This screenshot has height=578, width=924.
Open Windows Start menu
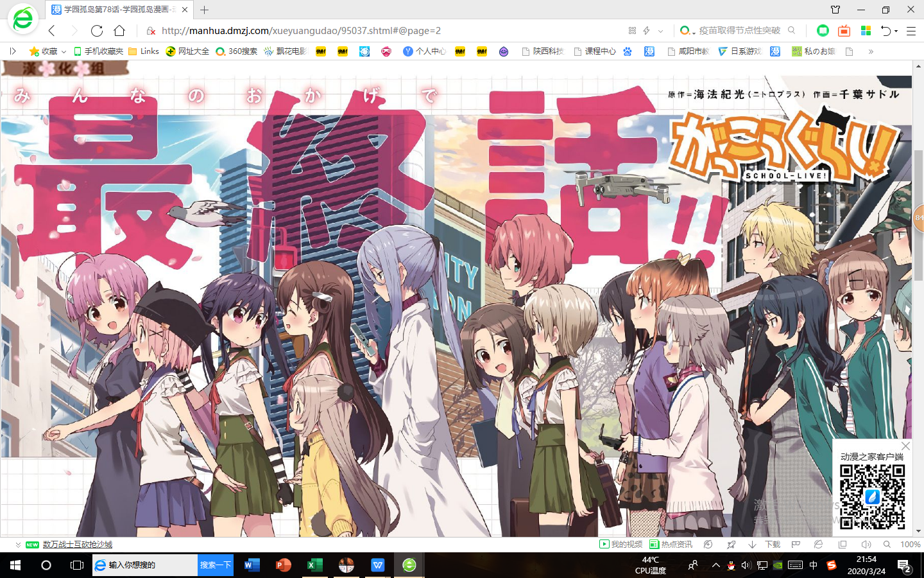coord(15,565)
